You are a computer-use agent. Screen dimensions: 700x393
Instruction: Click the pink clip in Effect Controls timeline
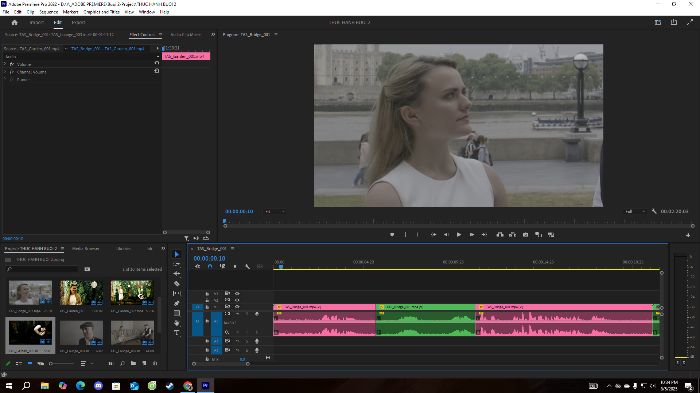pos(186,56)
